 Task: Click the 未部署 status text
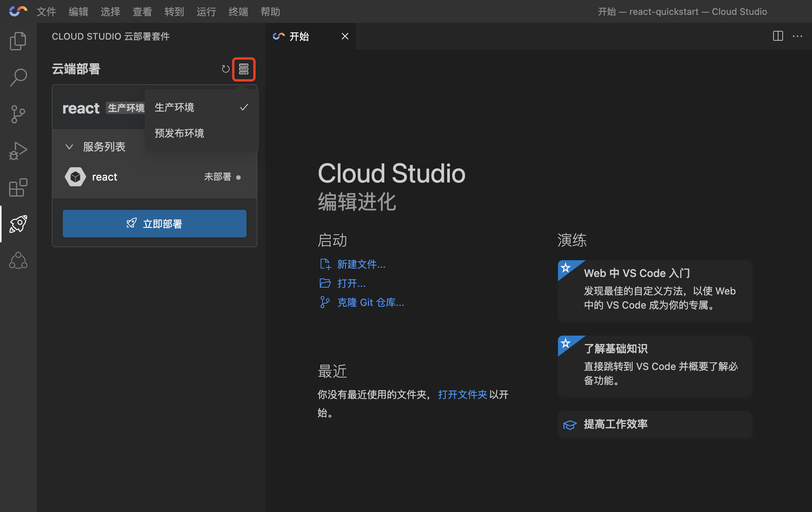[217, 177]
